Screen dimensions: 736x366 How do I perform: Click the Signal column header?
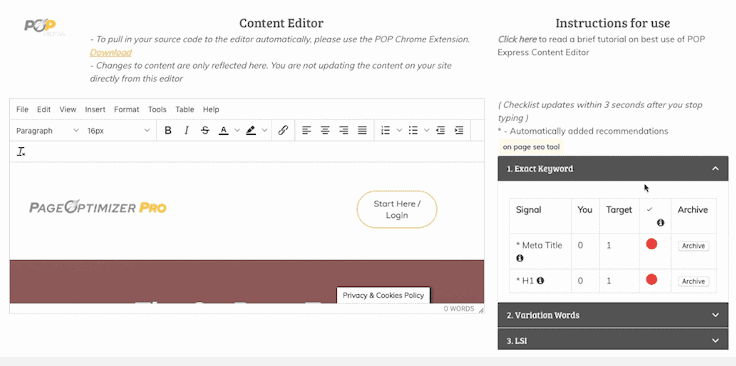click(529, 210)
